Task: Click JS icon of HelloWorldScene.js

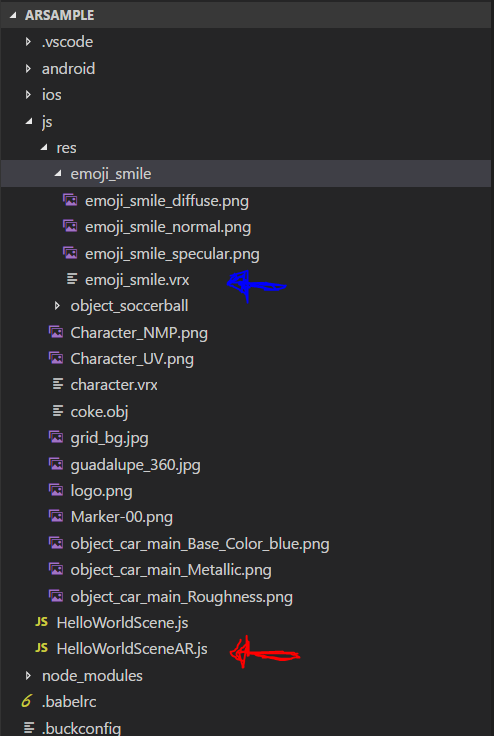Action: click(41, 622)
